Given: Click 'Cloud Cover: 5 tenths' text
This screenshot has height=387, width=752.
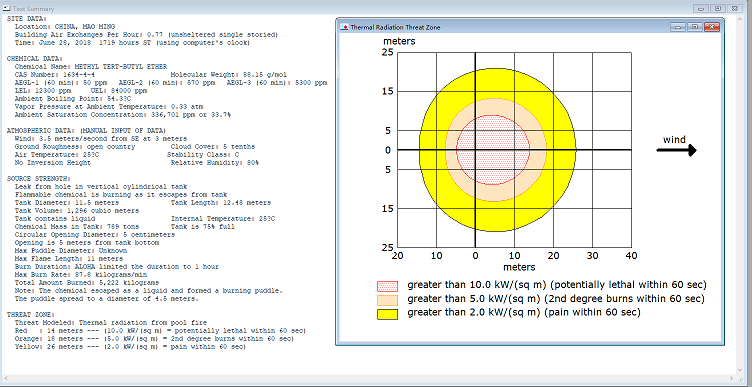Looking at the screenshot, I should coord(213,147).
